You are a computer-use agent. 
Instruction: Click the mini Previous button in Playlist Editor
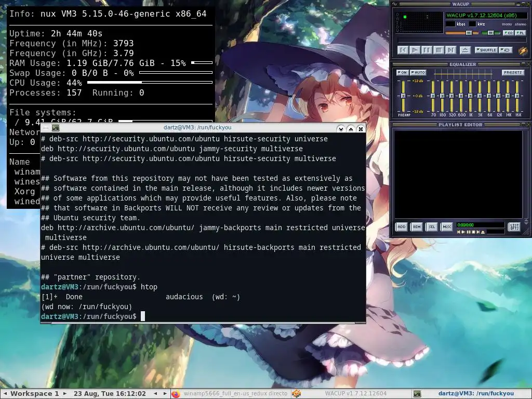click(459, 232)
